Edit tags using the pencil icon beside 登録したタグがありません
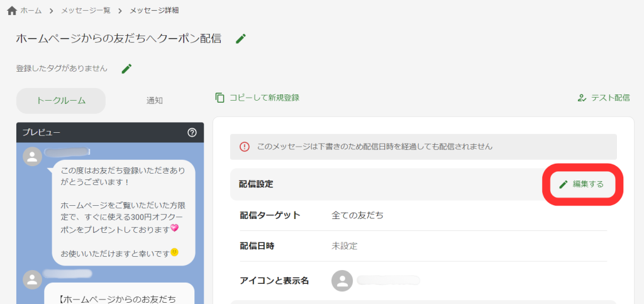This screenshot has width=644, height=304. pos(127,69)
